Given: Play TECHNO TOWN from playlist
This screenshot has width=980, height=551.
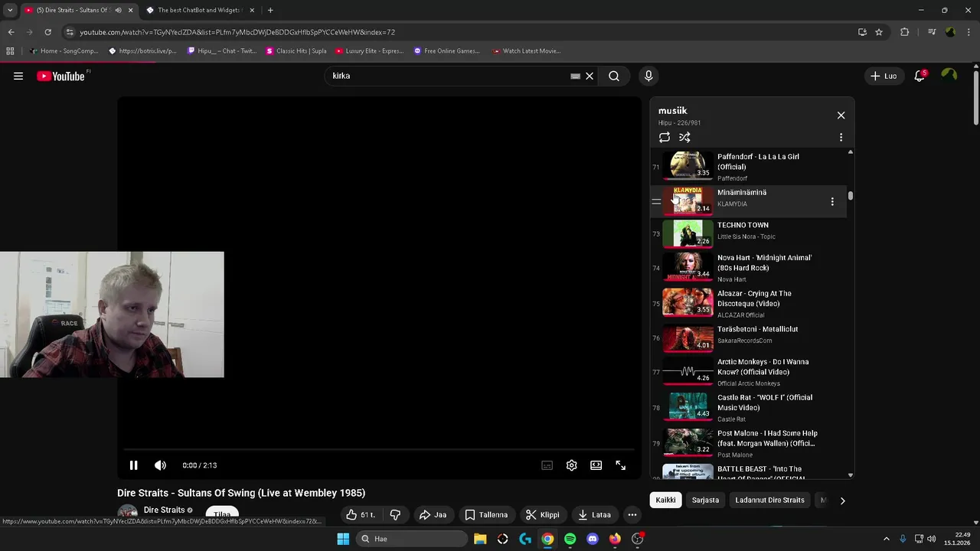Looking at the screenshot, I should point(749,233).
